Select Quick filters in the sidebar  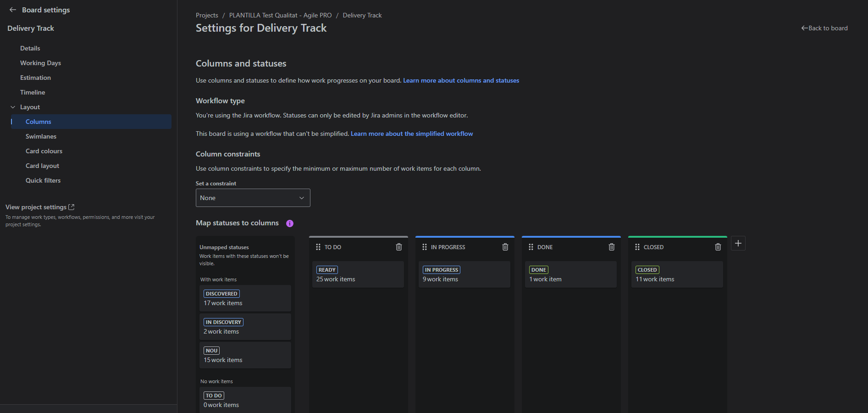[43, 180]
